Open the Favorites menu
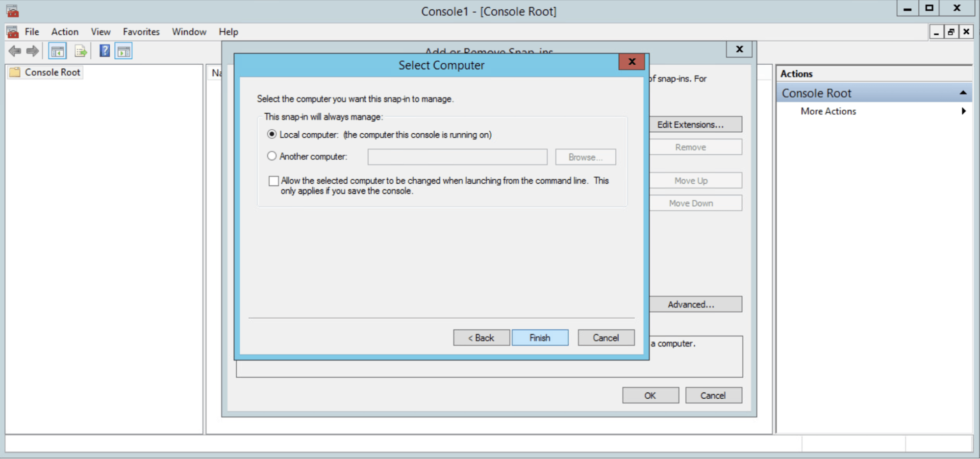 tap(141, 32)
